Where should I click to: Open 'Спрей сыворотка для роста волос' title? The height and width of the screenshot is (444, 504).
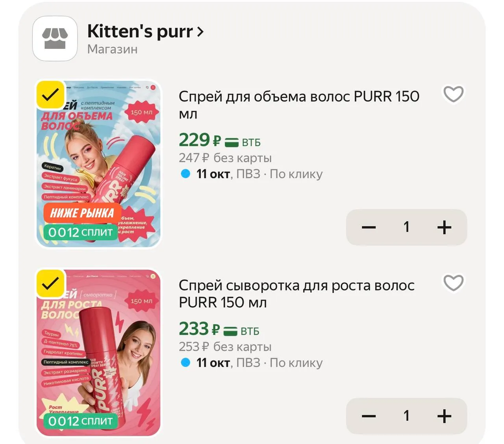point(296,294)
